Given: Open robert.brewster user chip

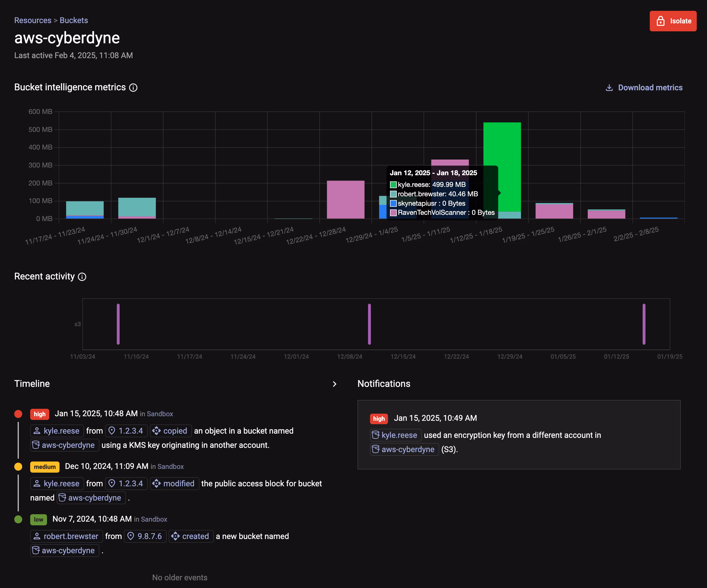Looking at the screenshot, I should pyautogui.click(x=66, y=536).
